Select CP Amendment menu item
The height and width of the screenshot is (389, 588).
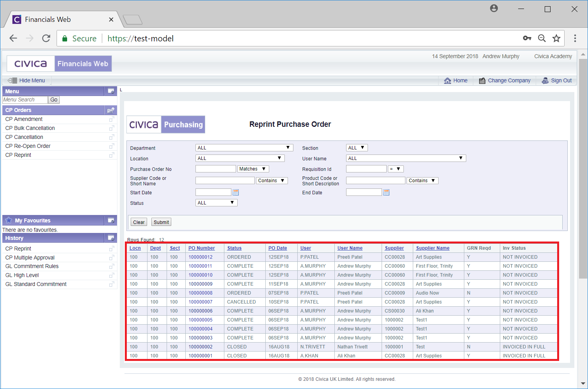(x=24, y=119)
